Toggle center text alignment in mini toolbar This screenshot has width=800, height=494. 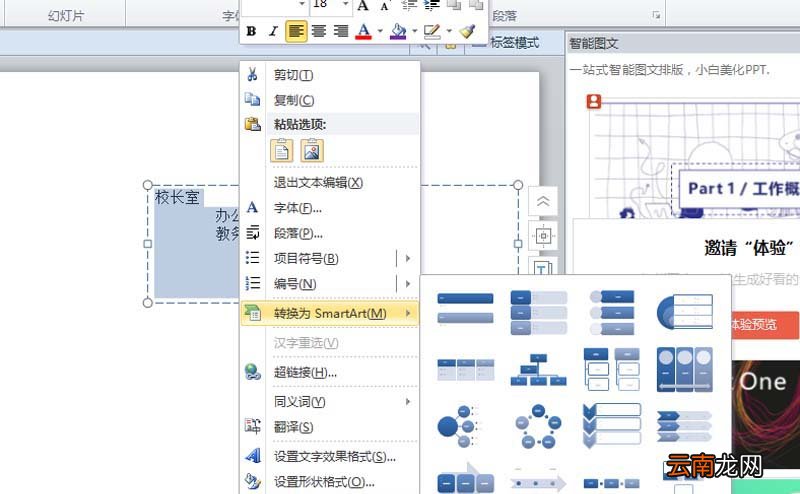318,31
